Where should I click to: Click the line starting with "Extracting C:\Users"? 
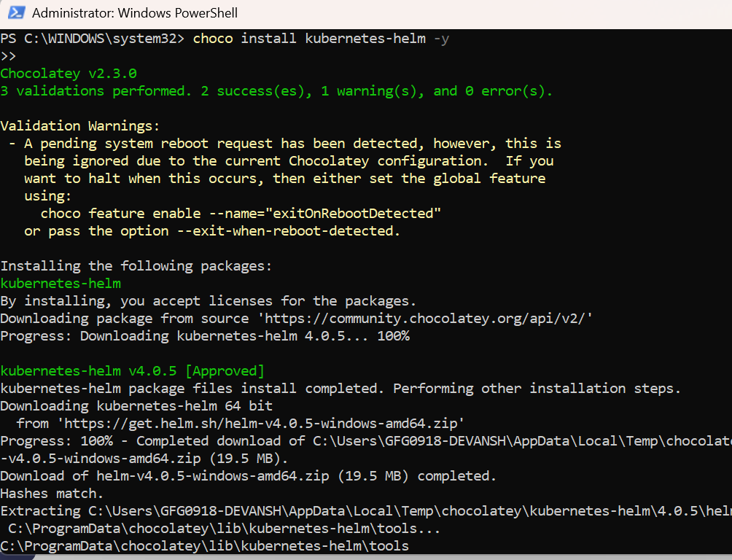pos(365,511)
